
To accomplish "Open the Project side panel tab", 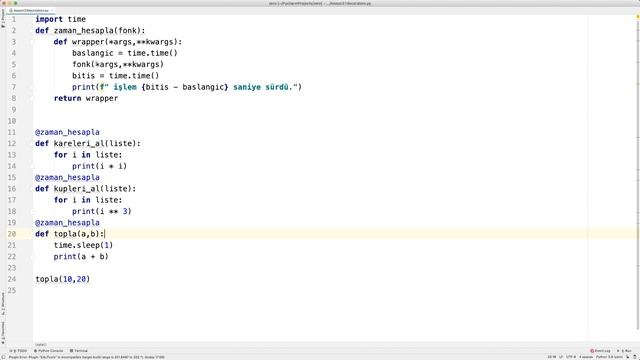I will click(x=3, y=18).
